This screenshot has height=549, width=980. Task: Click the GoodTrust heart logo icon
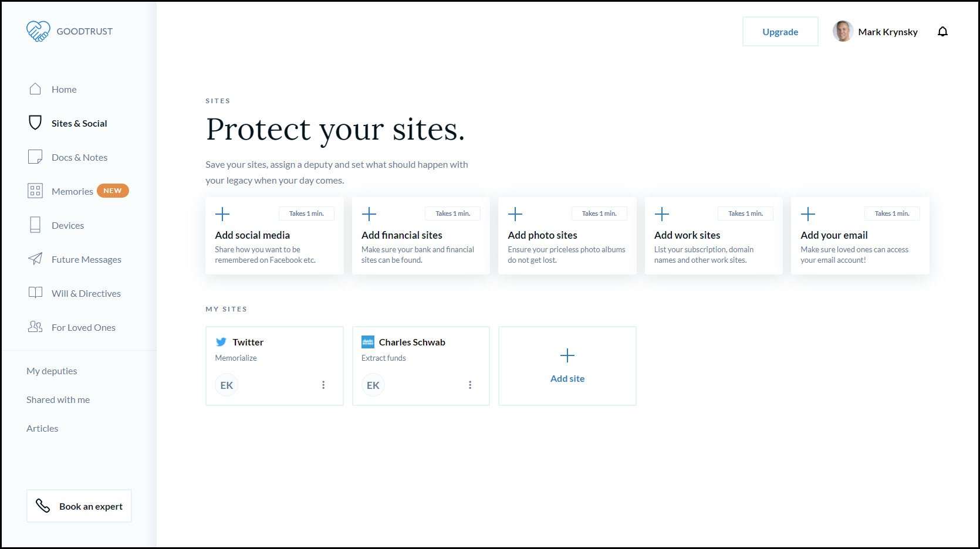pos(38,31)
